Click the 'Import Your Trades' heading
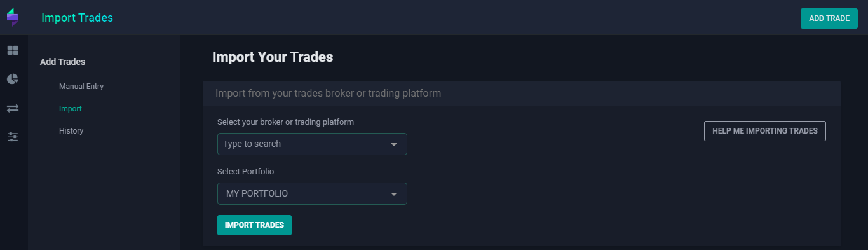This screenshot has width=868, height=250. [x=273, y=57]
